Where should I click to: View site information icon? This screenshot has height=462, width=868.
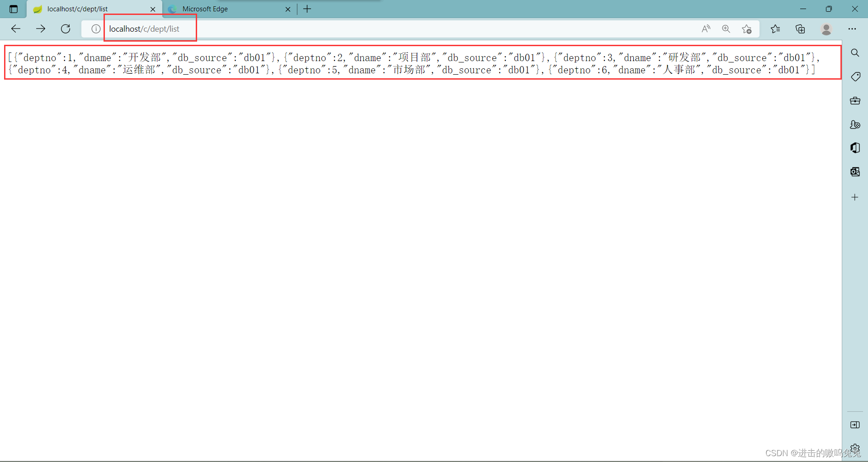click(96, 29)
